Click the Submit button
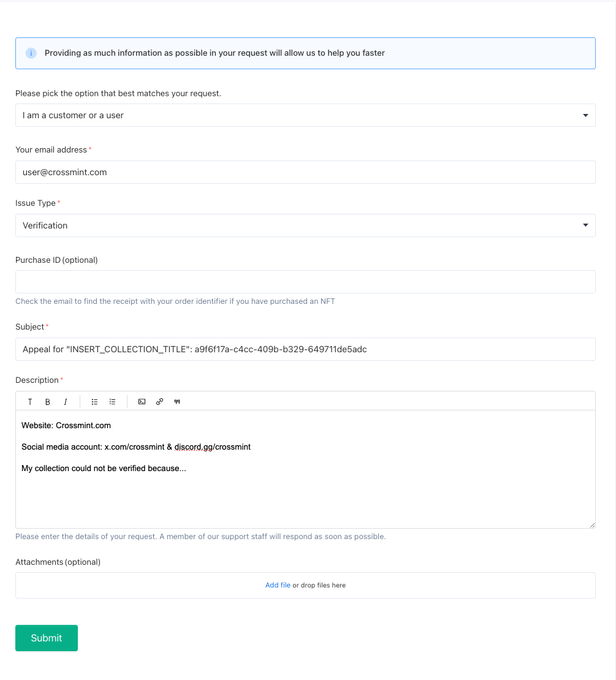The height and width of the screenshot is (680, 616). pos(47,638)
